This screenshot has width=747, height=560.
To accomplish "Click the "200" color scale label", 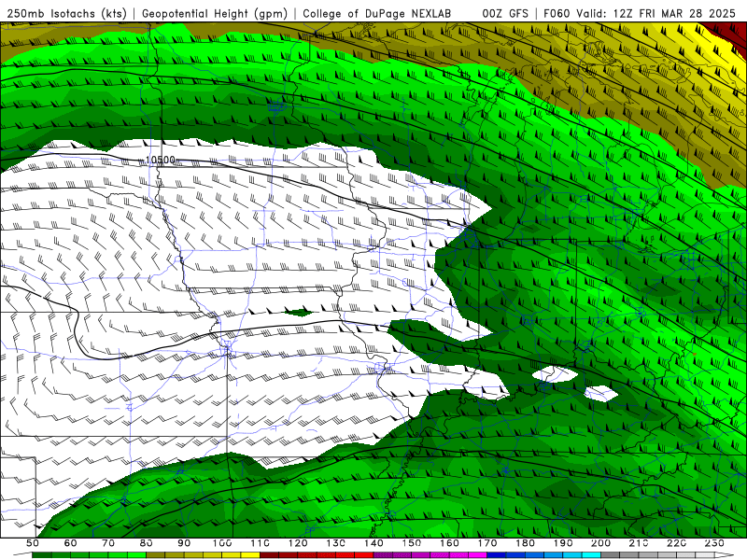I will [600, 543].
